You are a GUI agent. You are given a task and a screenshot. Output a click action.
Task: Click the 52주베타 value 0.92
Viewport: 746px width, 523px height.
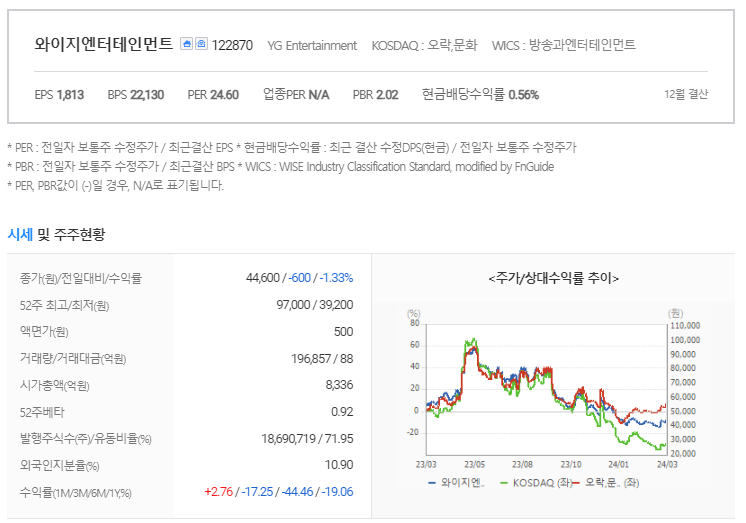tap(342, 412)
